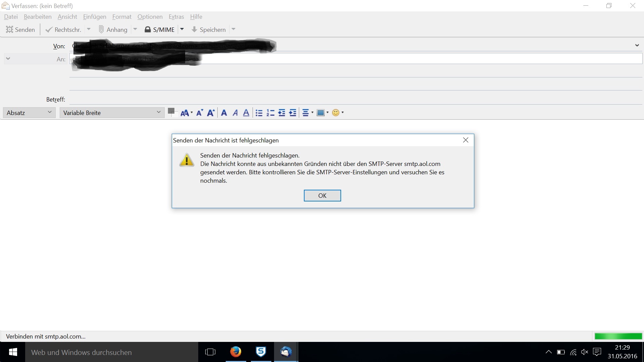This screenshot has height=362, width=644.
Task: Click the numbered list icon
Action: point(270,113)
